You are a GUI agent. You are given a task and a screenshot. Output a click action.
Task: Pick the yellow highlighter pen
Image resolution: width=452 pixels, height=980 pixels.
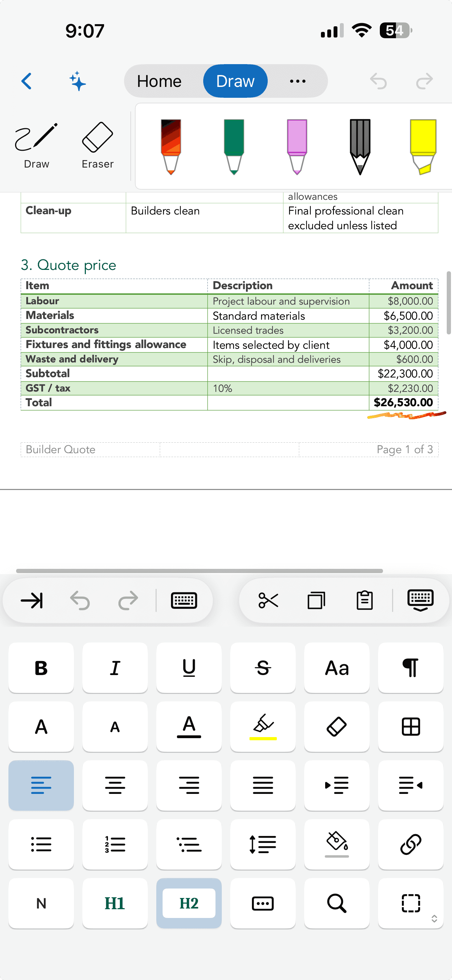(423, 147)
